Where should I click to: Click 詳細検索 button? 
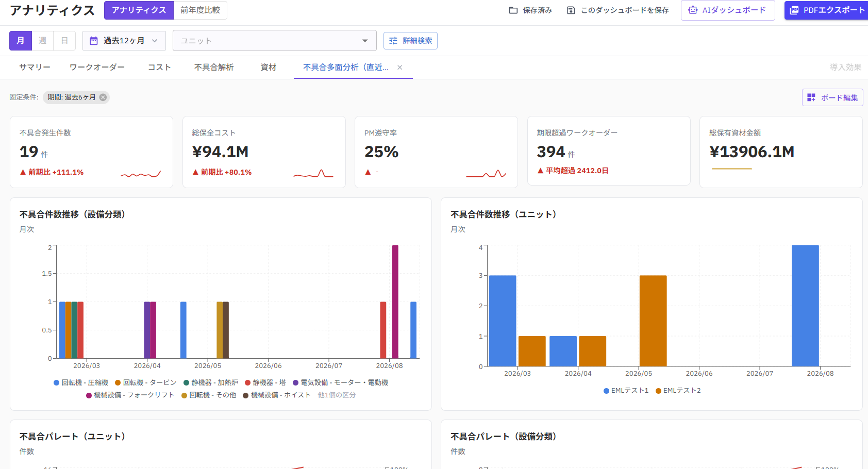tap(410, 41)
